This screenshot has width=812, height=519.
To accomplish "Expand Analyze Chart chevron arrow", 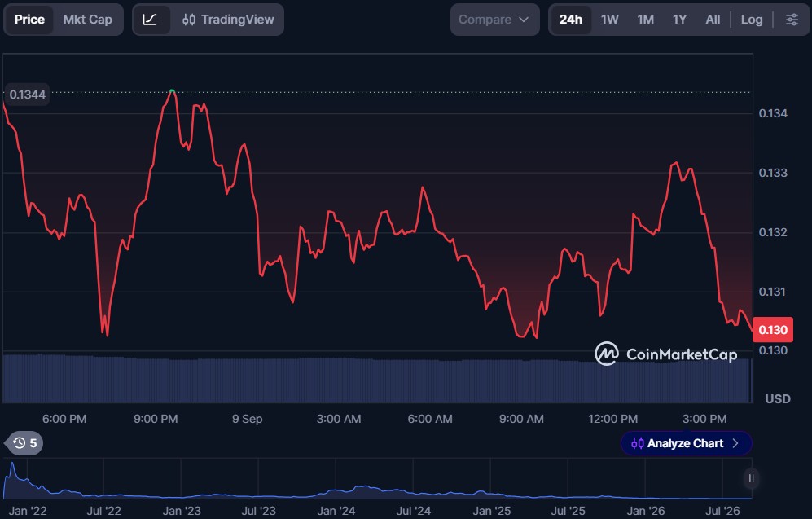I will coord(735,443).
